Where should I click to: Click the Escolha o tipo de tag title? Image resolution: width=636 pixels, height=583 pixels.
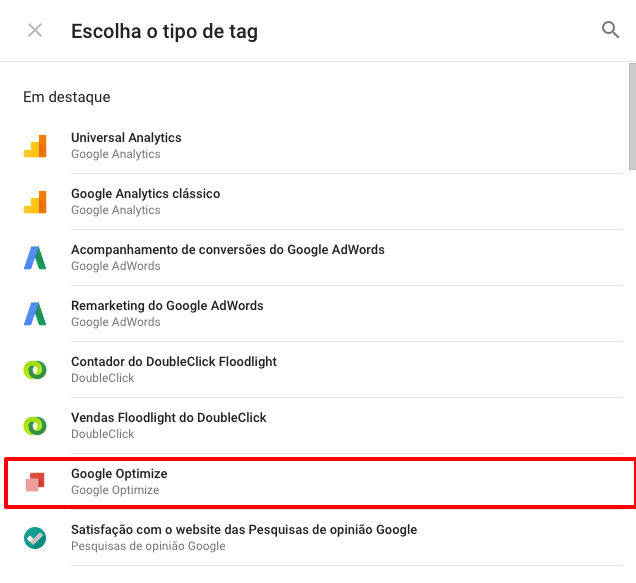pyautogui.click(x=164, y=31)
